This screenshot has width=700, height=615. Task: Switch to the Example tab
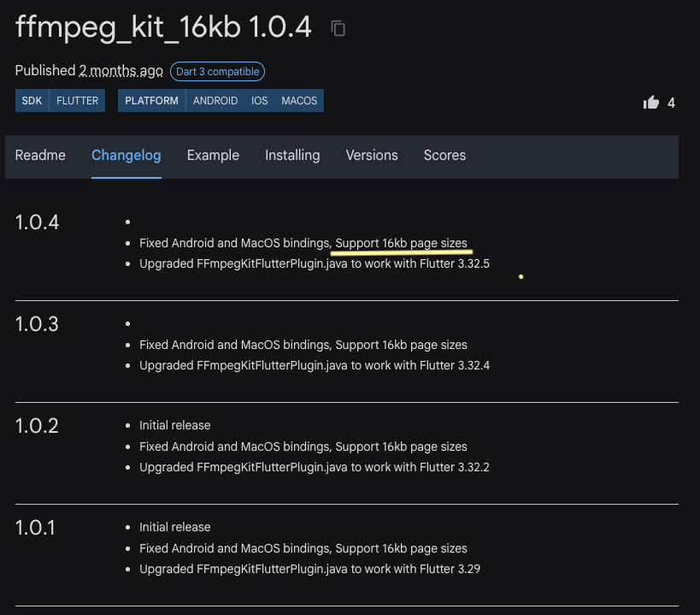[x=213, y=155]
